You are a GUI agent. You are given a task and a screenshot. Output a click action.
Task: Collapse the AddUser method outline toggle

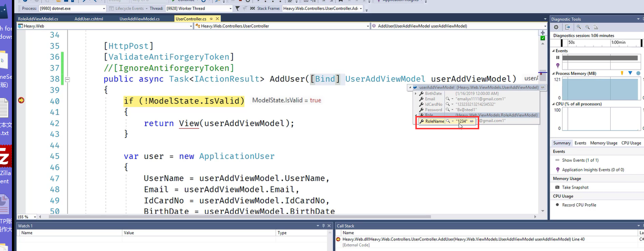pos(67,79)
